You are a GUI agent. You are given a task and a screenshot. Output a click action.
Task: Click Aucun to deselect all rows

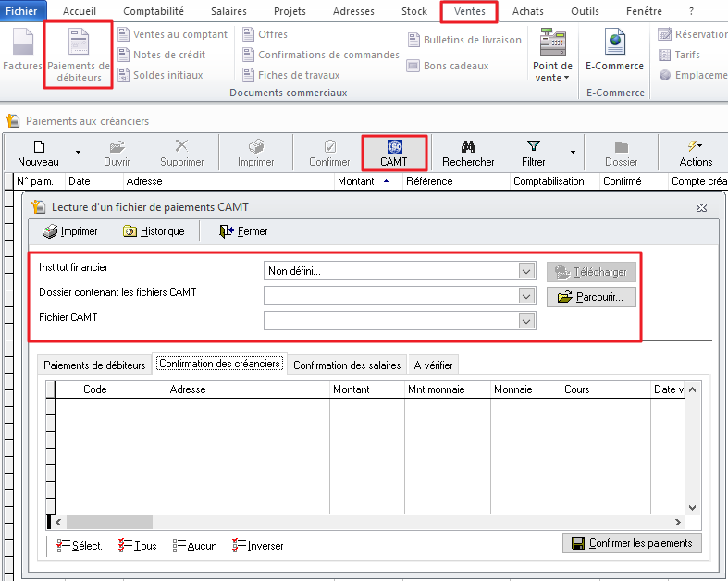point(194,546)
